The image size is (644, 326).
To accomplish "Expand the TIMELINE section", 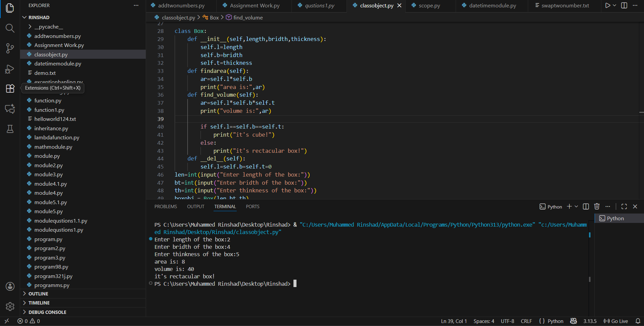I will [37, 302].
